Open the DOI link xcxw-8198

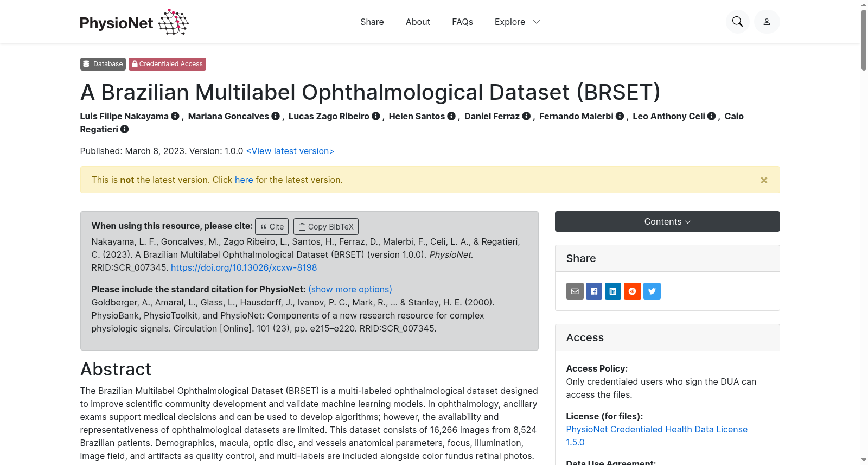coord(244,267)
